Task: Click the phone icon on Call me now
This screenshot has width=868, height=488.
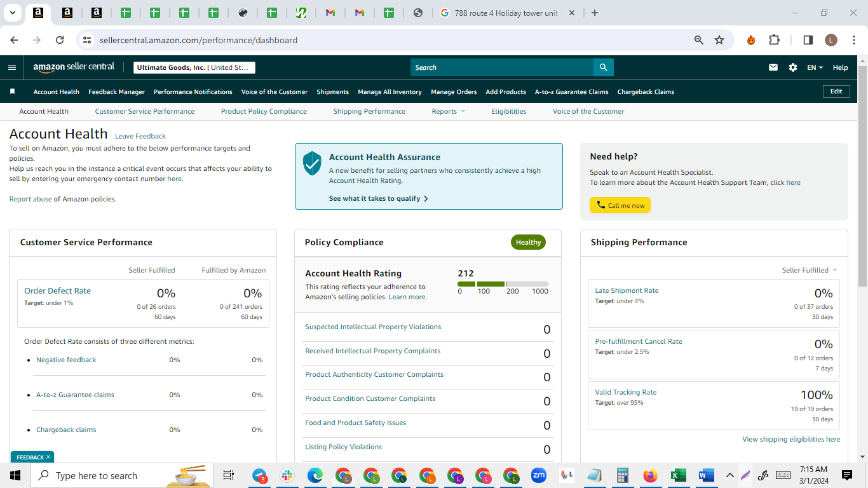Action: 600,205
